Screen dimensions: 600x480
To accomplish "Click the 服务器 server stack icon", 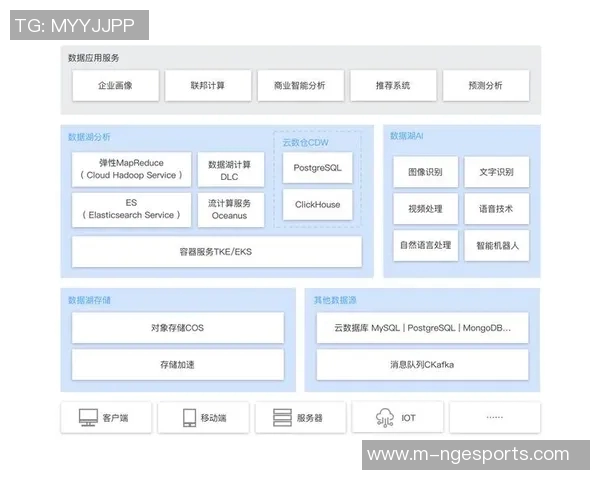I will [282, 418].
